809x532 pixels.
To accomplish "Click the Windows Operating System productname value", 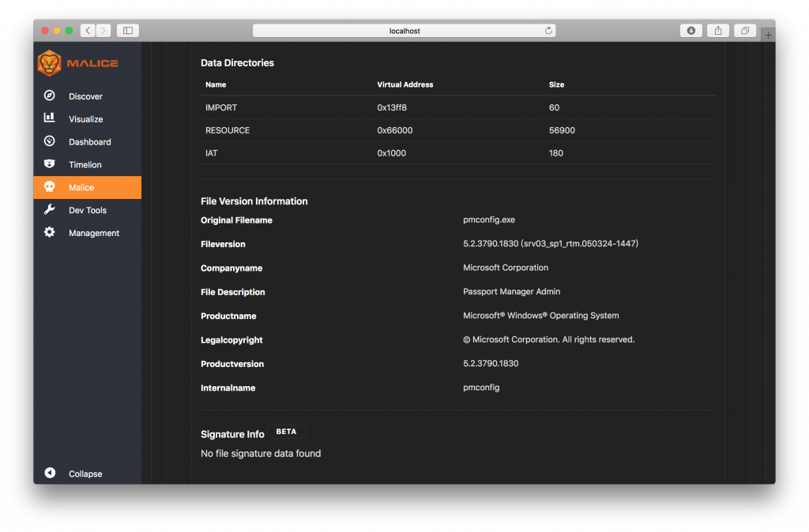I will tap(540, 316).
